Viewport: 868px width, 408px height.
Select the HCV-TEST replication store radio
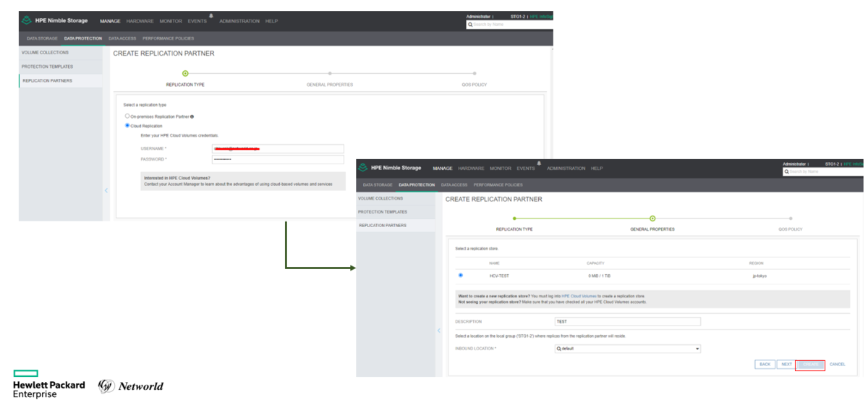coord(461,275)
